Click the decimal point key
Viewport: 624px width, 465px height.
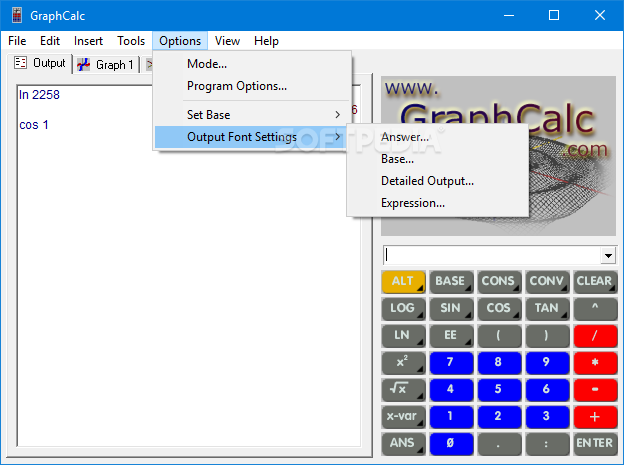(x=499, y=444)
